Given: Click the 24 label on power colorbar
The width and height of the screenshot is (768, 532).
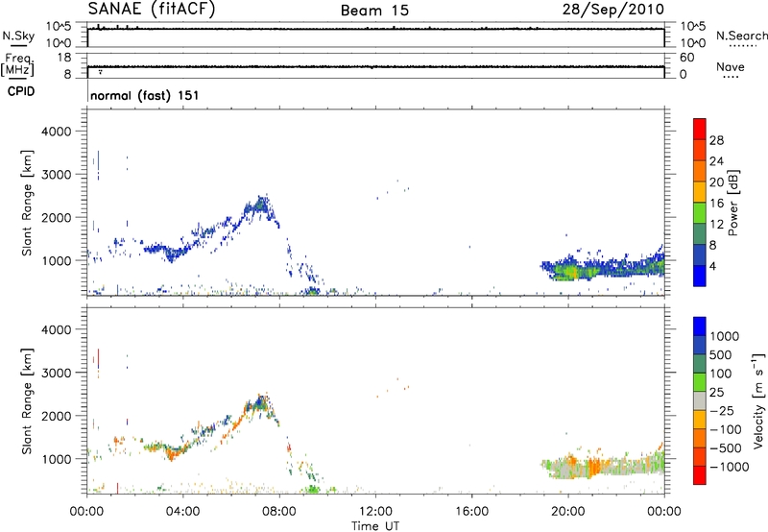Looking at the screenshot, I should pyautogui.click(x=716, y=161).
